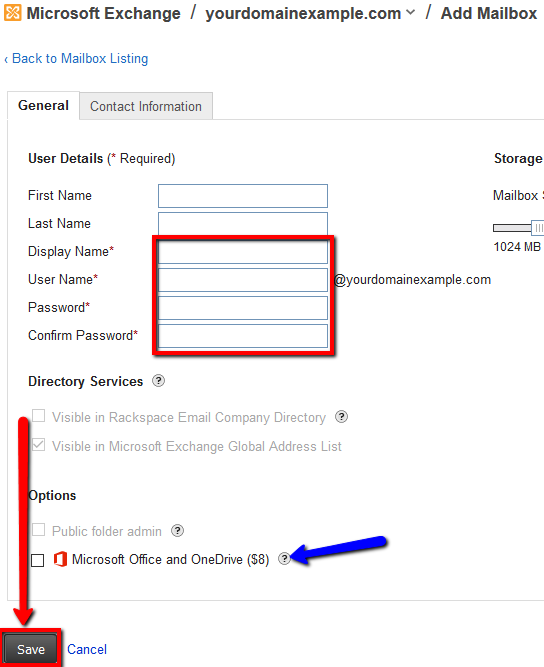Screen dimensions: 544x667
Task: Click the @yourdomainexample.com suffix text
Action: (x=412, y=279)
